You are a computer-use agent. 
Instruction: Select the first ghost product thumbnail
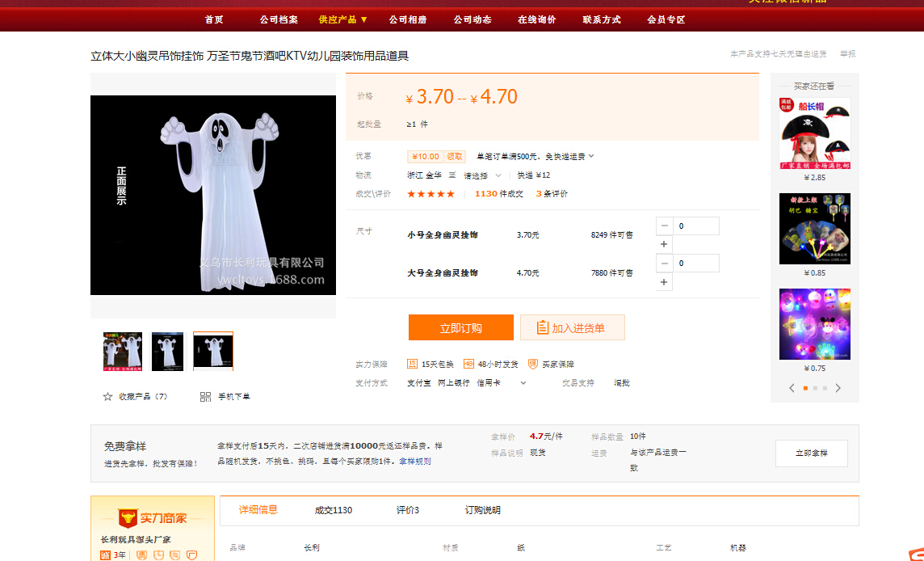[x=123, y=351]
